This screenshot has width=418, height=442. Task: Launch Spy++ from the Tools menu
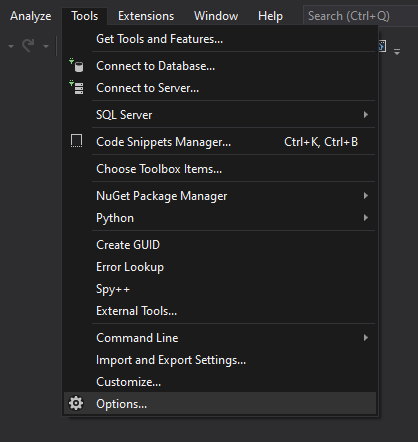220,289
